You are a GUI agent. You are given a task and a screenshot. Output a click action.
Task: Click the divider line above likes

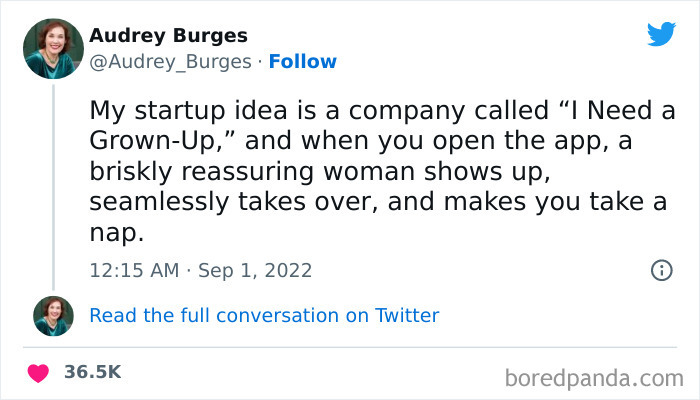pyautogui.click(x=350, y=349)
